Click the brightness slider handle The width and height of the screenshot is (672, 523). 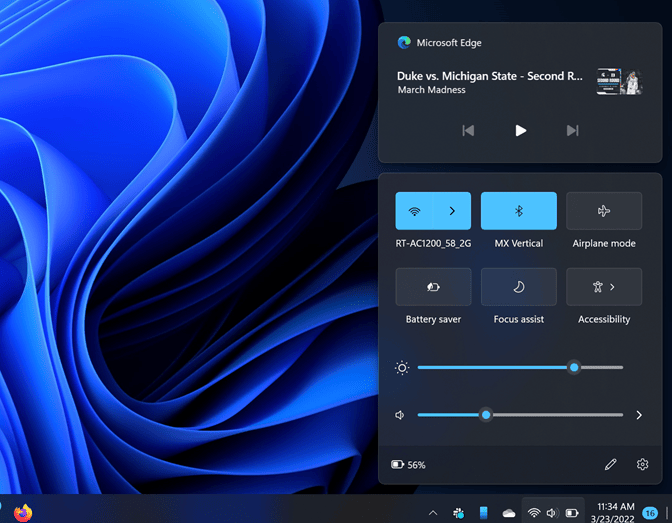574,367
